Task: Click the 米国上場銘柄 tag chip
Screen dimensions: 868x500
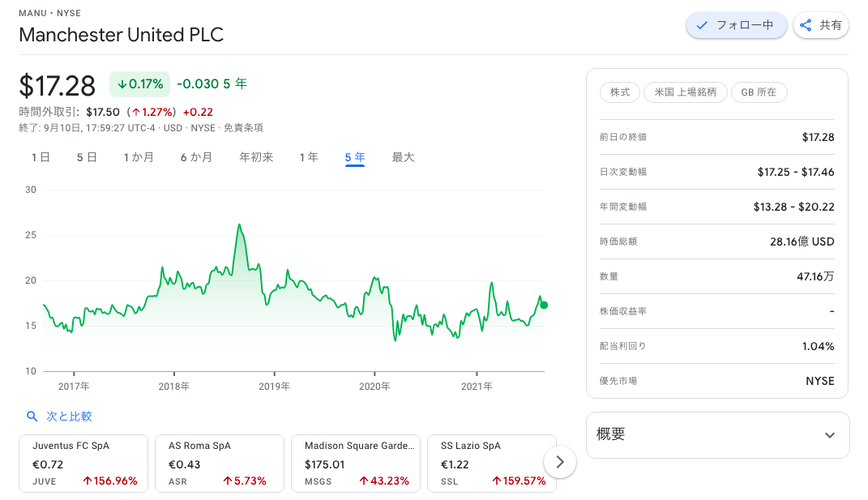Action: tap(686, 92)
